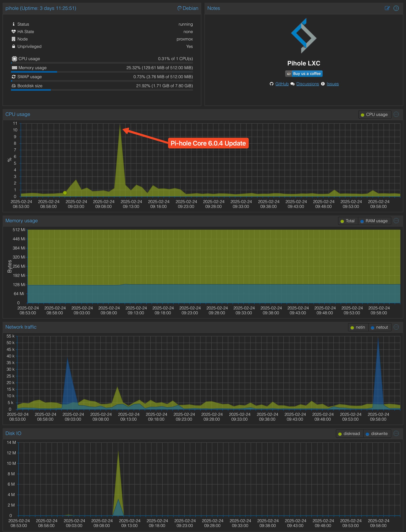Click the Proxmox helper scripts logo

(x=304, y=35)
